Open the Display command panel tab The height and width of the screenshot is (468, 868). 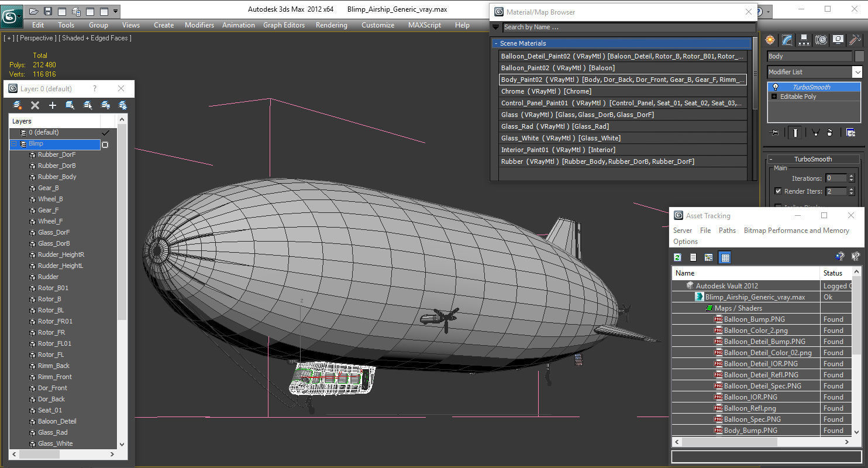(x=838, y=40)
